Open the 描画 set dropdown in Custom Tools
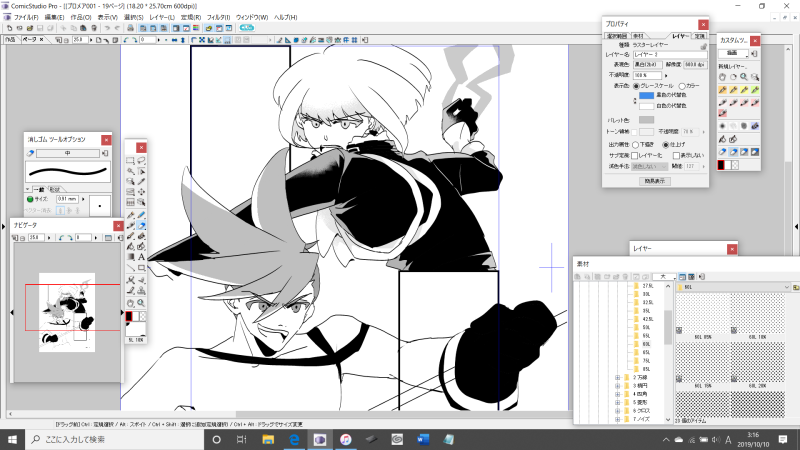This screenshot has width=800, height=450. pos(734,54)
